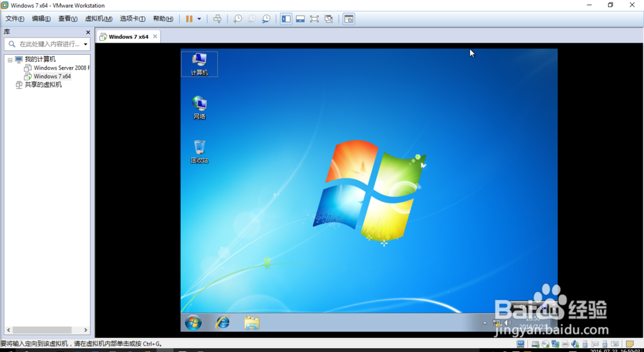Open the 选项卡(T) menu
This screenshot has width=644, height=352.
click(133, 19)
